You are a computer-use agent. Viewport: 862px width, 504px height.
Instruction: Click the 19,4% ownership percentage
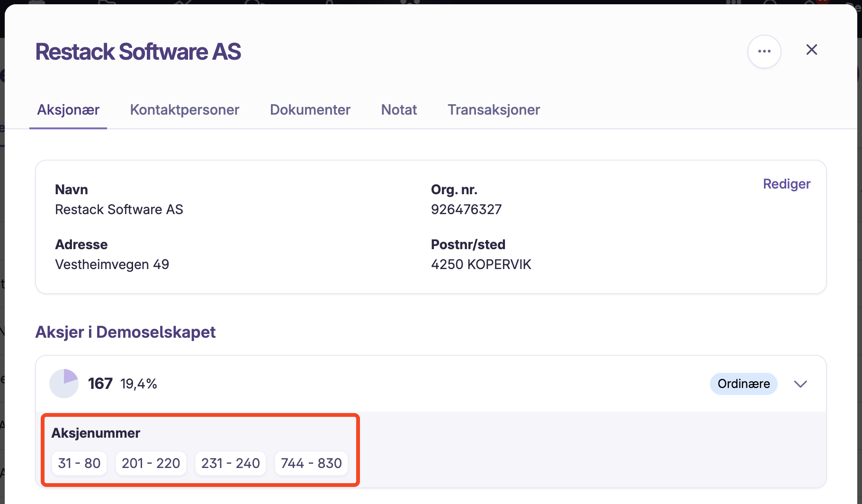[x=139, y=384]
